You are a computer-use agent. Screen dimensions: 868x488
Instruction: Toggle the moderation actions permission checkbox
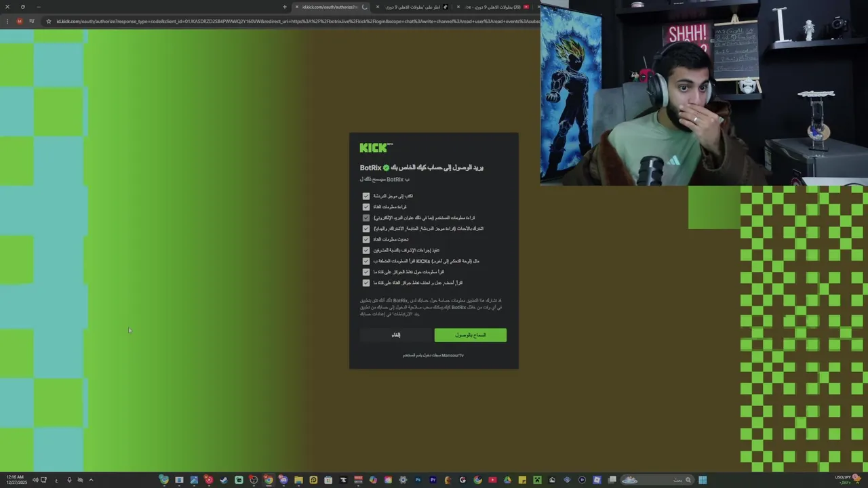(x=366, y=250)
